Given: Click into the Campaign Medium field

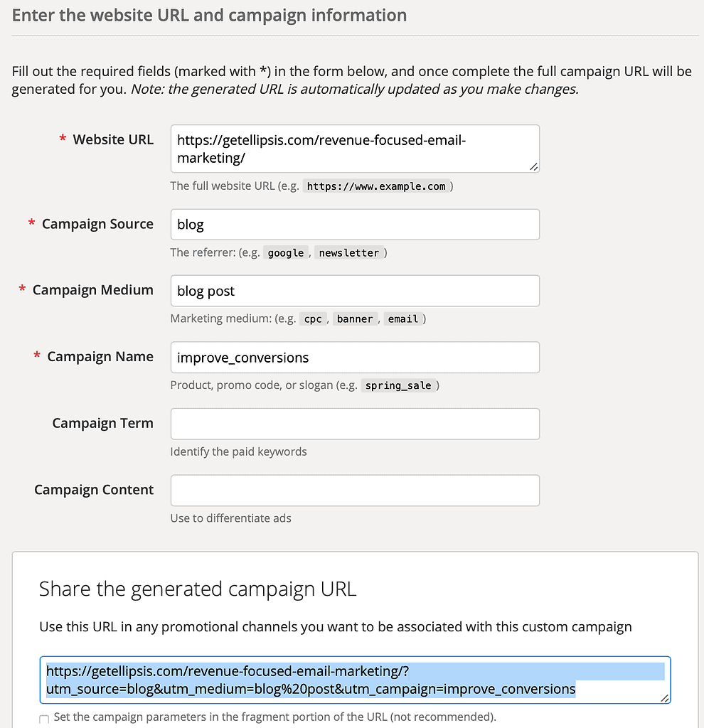Looking at the screenshot, I should [x=354, y=291].
